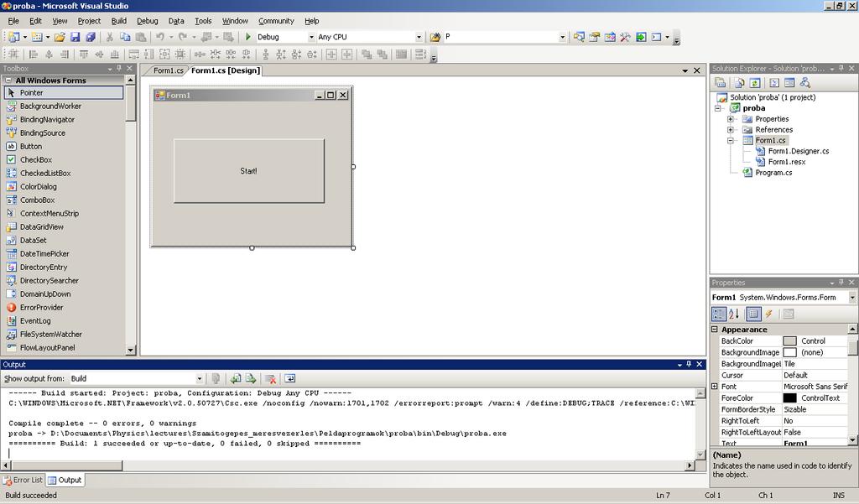This screenshot has width=859, height=504.
Task: Click the Paste icon in the toolbar
Action: click(141, 37)
